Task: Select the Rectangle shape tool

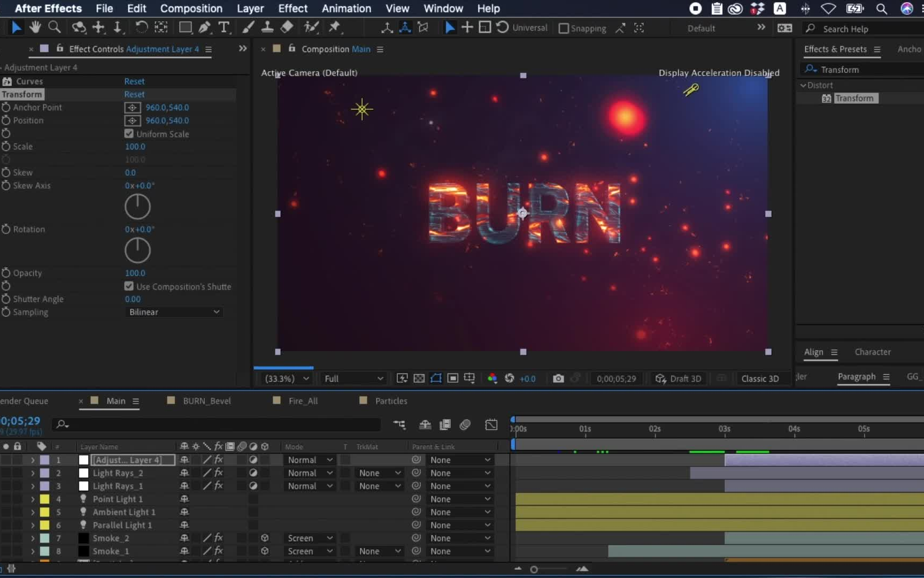Action: point(185,27)
